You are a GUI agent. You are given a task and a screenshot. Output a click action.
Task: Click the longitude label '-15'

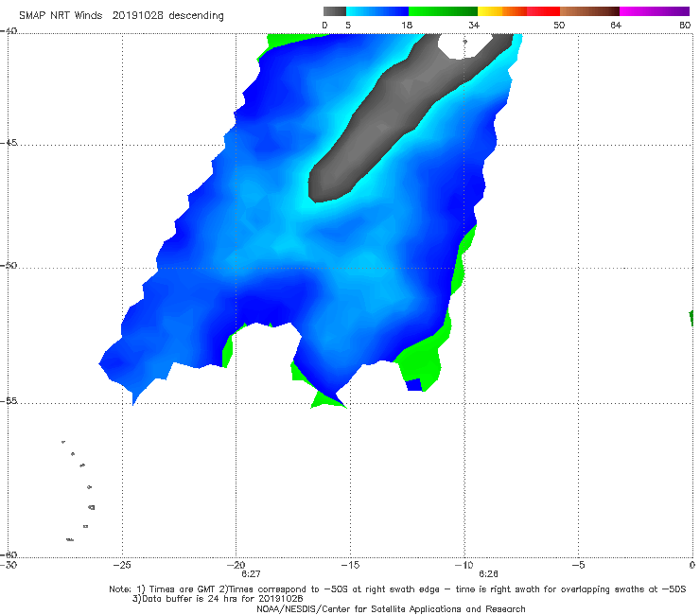pyautogui.click(x=350, y=565)
